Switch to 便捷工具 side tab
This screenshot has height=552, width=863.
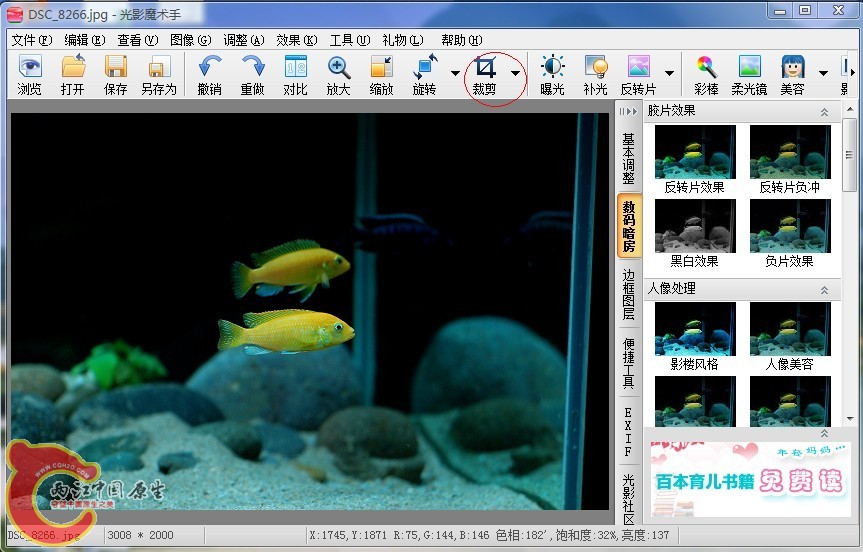[629, 363]
